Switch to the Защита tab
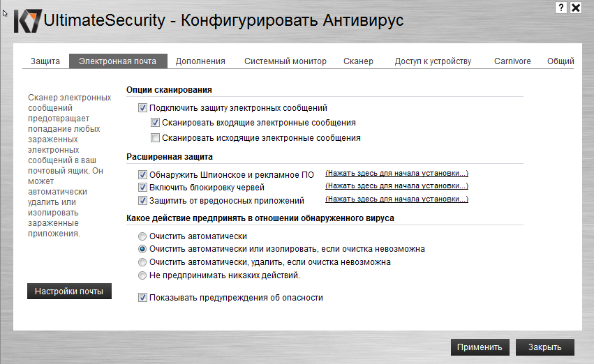This screenshot has width=594, height=364. coord(45,61)
